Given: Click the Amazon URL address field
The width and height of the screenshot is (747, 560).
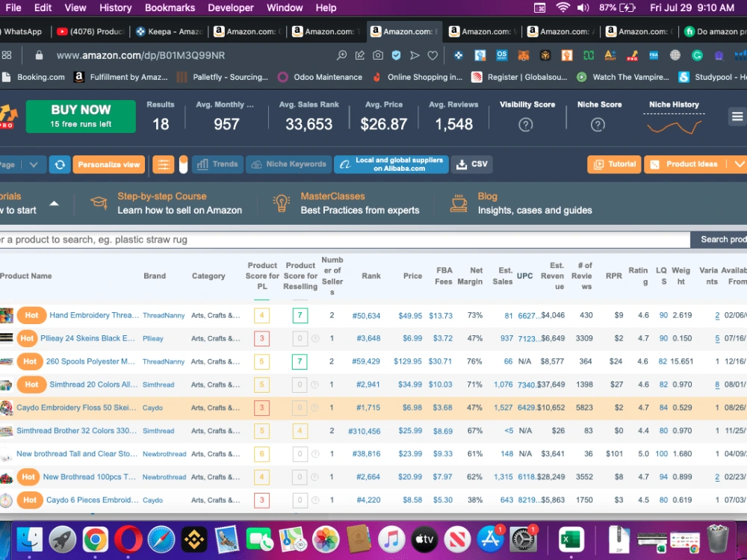Looking at the screenshot, I should (140, 56).
